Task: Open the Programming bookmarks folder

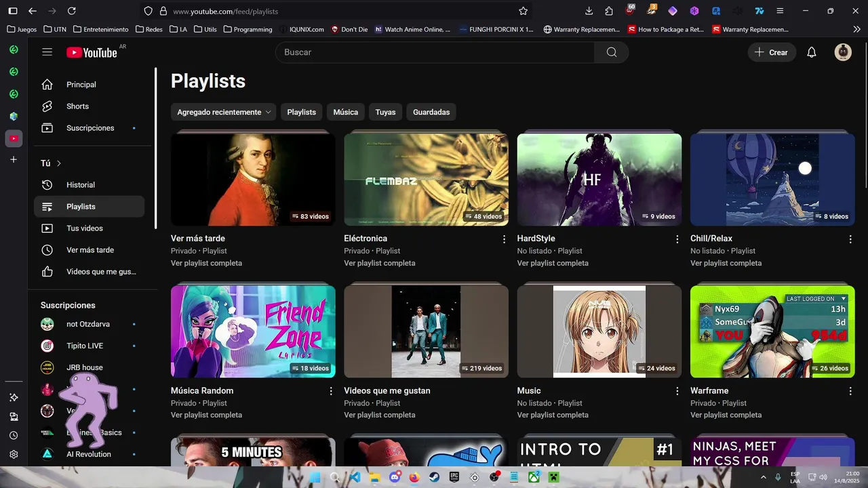Action: coord(248,29)
